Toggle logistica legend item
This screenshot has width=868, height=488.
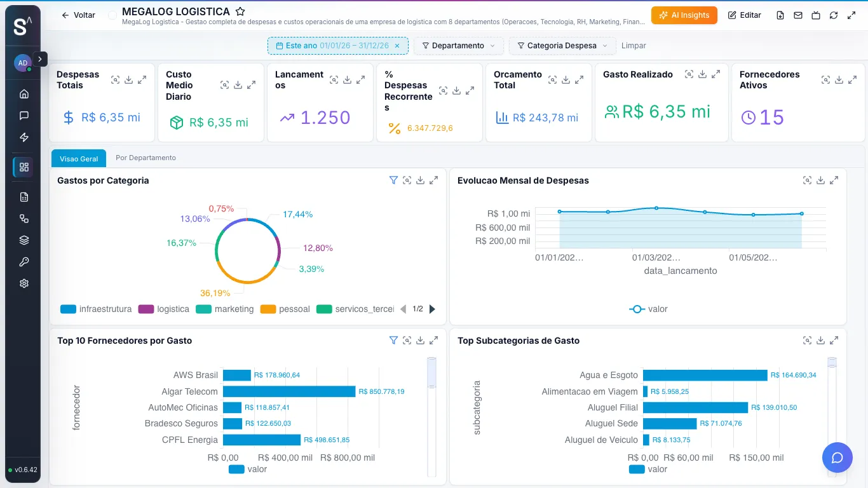[x=163, y=309]
